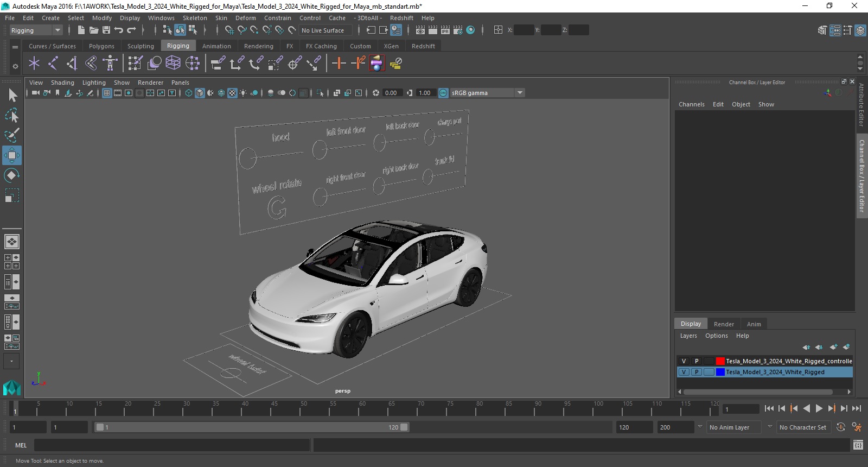This screenshot has height=467, width=868.
Task: Undo the last action
Action: tap(119, 30)
